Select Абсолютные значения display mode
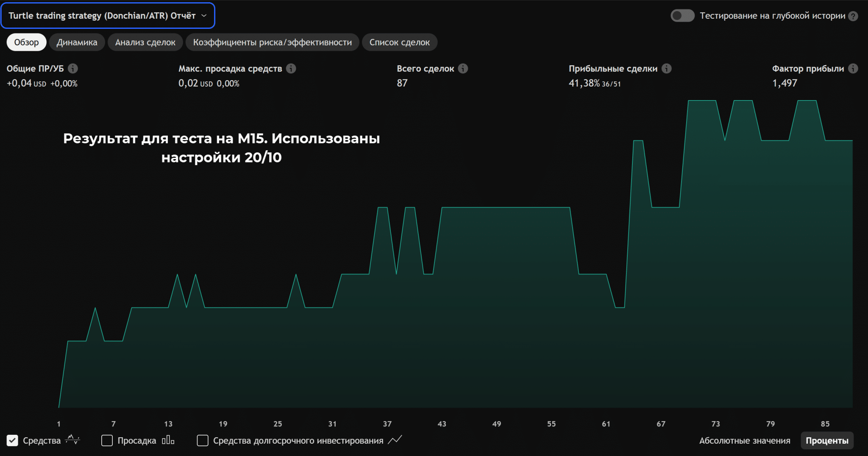 pos(744,441)
